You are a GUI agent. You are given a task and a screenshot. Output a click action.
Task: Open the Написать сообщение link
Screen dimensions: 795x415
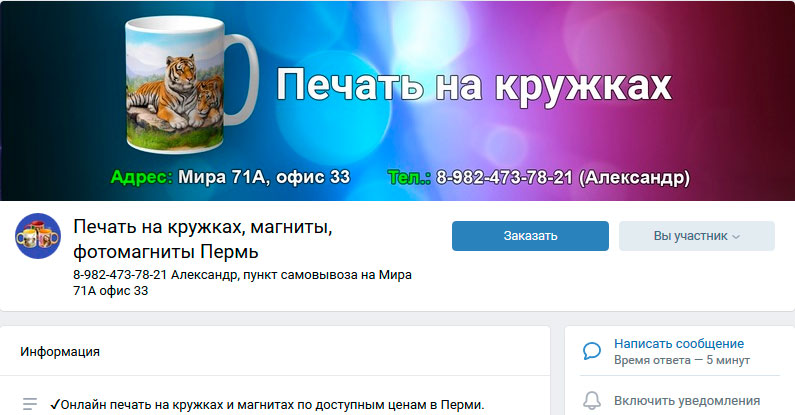pyautogui.click(x=679, y=344)
